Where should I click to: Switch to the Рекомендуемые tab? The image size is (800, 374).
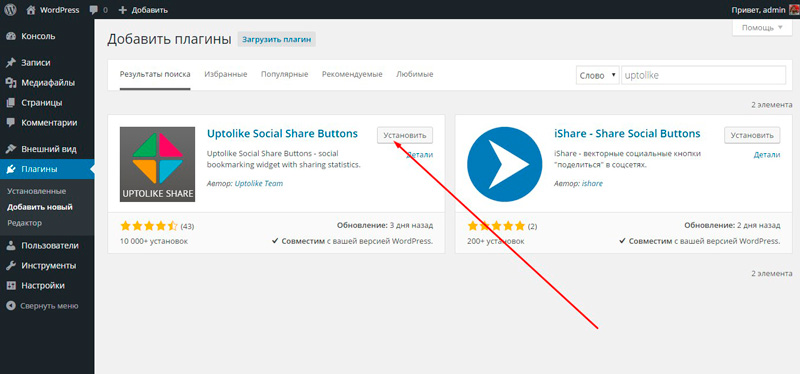[x=352, y=74]
